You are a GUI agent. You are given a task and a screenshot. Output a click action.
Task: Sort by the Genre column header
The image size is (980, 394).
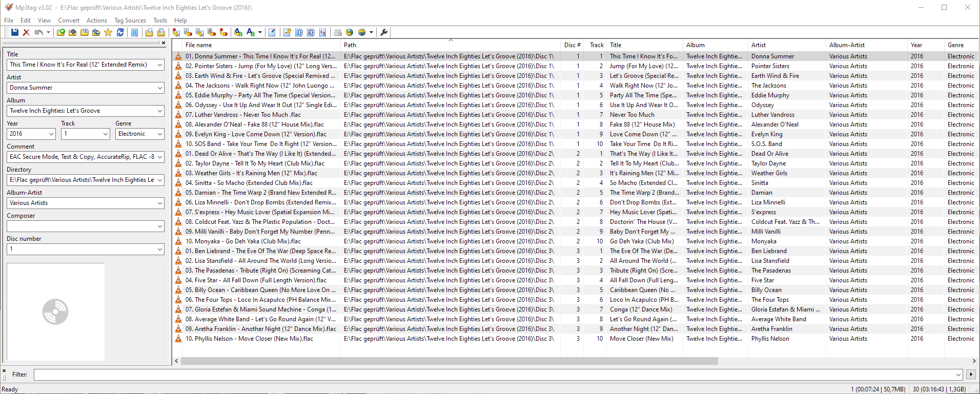click(x=961, y=45)
